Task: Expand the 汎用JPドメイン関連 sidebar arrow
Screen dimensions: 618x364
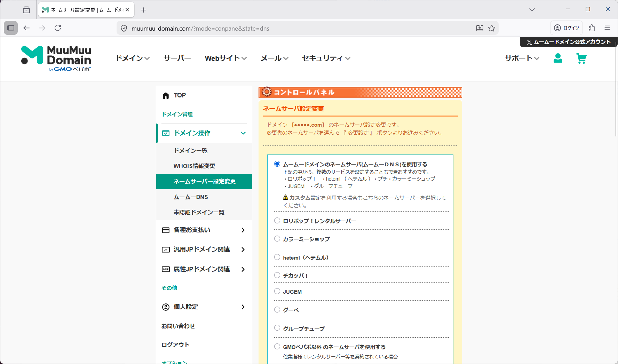Action: tap(243, 250)
